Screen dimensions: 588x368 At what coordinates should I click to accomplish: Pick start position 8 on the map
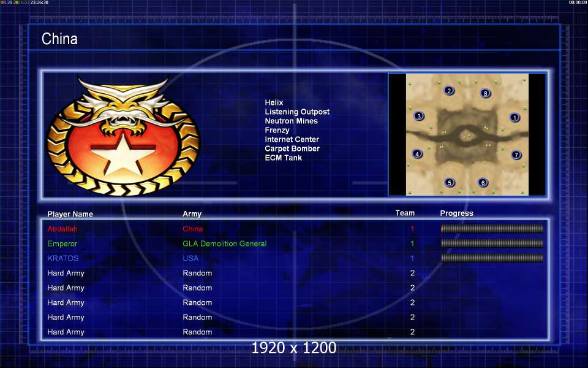[485, 93]
